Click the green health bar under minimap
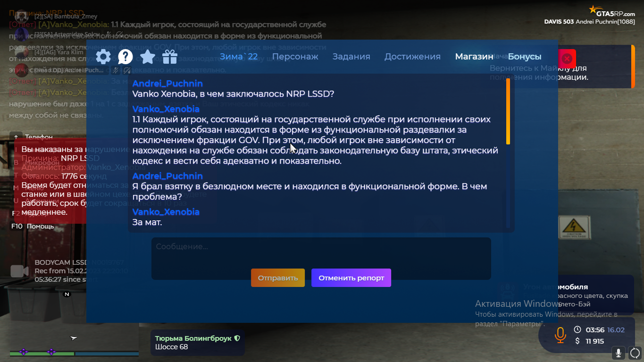644x362 pixels. pos(42,354)
